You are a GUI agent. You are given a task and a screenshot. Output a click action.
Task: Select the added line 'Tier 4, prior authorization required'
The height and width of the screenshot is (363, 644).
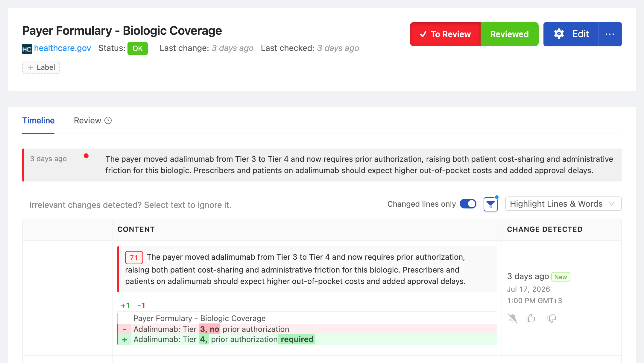coord(307,339)
